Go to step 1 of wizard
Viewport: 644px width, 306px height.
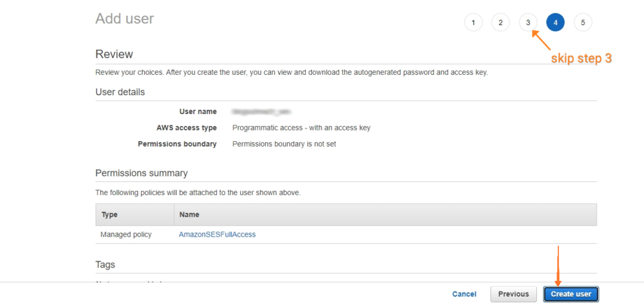coord(473,23)
